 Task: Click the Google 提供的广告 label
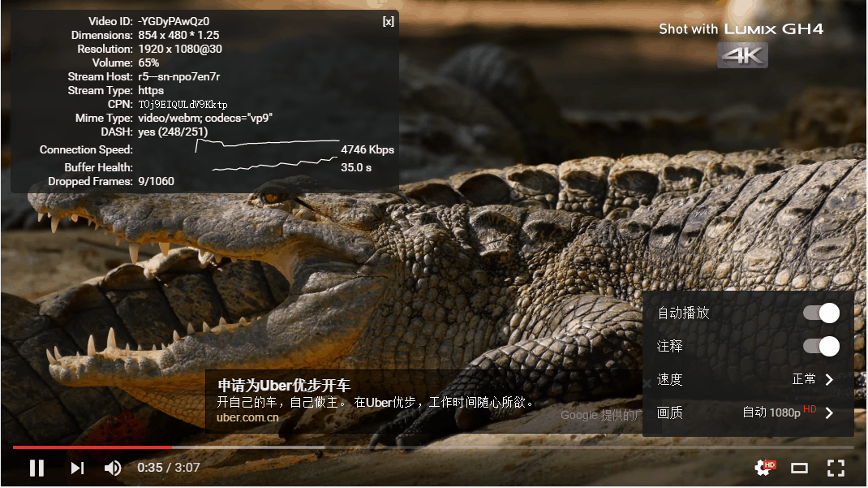click(601, 415)
